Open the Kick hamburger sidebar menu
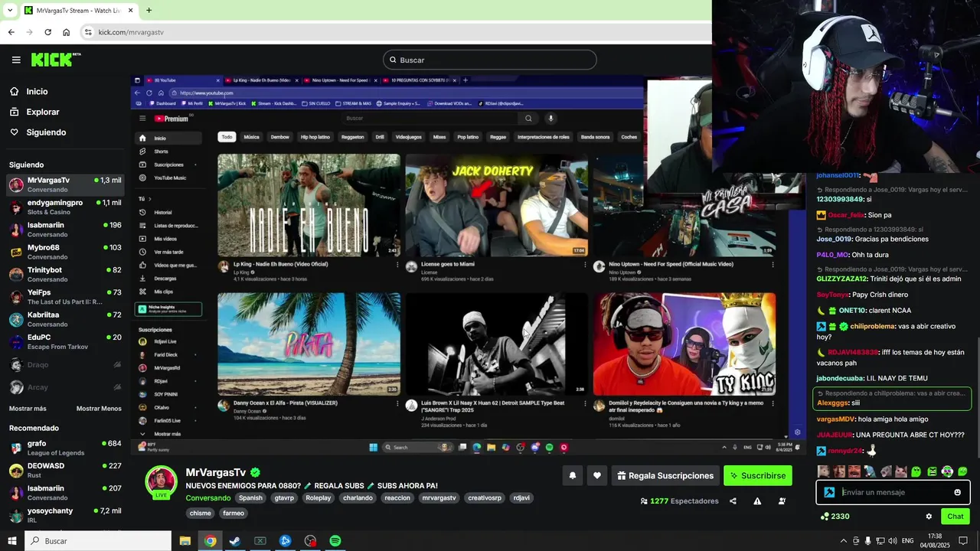The image size is (980, 551). point(16,60)
